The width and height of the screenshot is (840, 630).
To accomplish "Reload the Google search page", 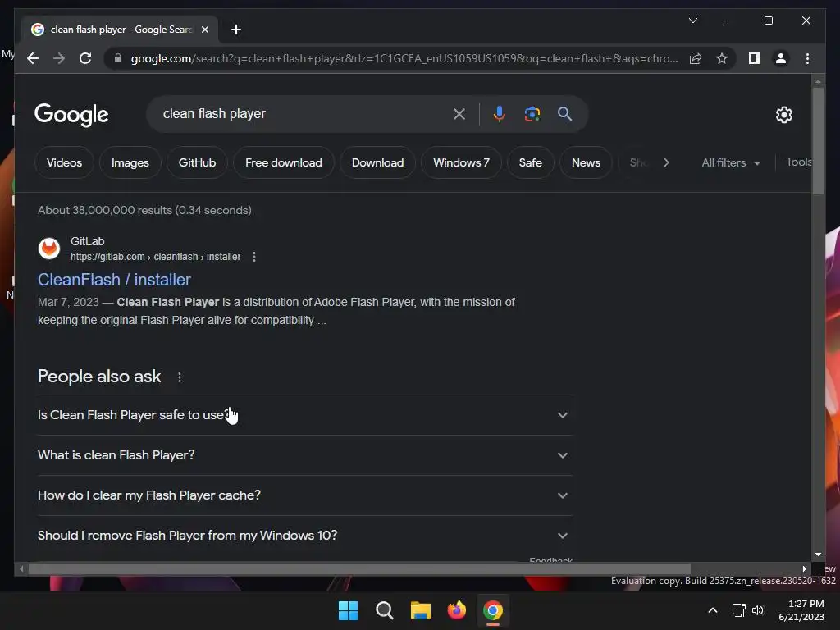I will coord(85,58).
